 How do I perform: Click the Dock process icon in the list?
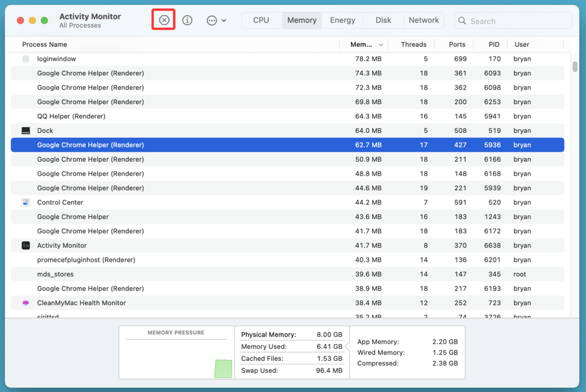(x=25, y=130)
